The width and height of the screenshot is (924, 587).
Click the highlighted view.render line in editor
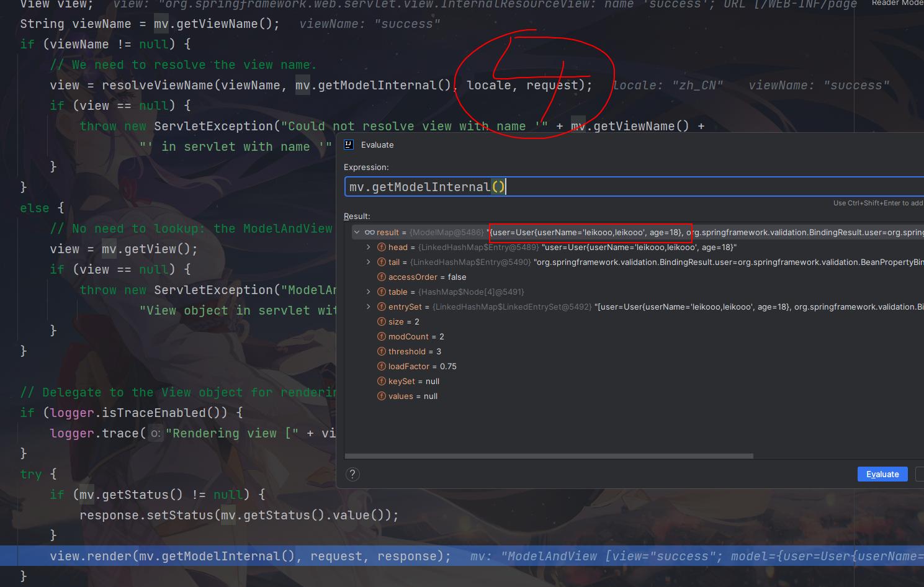click(x=462, y=556)
